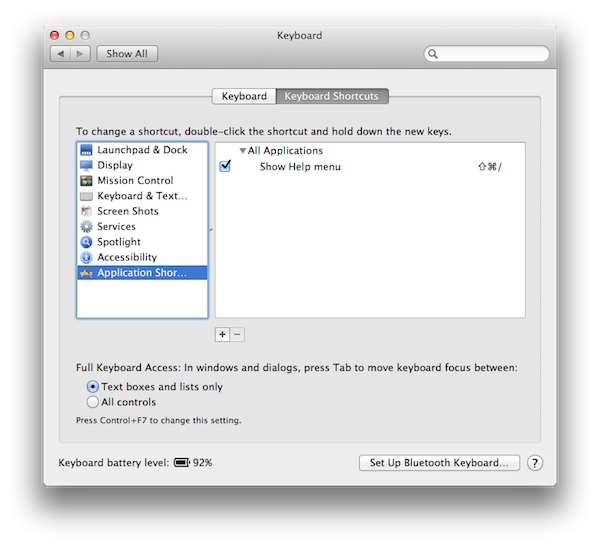The image size is (600, 546).
Task: Select Launchpad & Dock category
Action: pyautogui.click(x=142, y=150)
